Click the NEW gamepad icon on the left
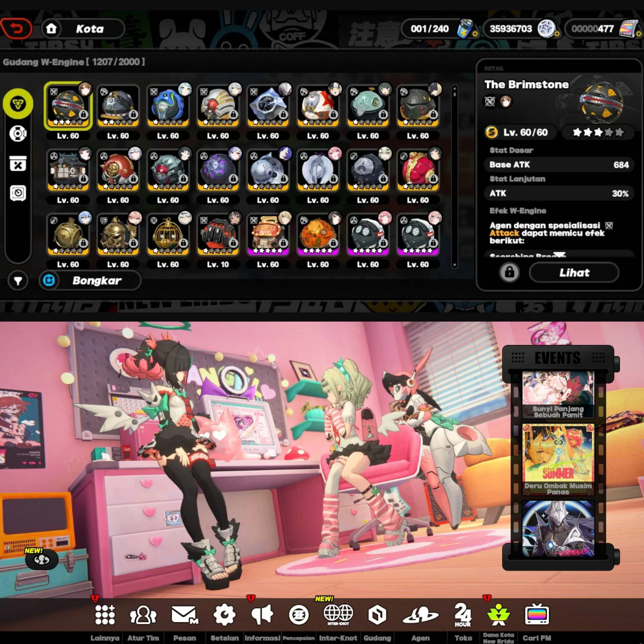Image resolution: width=644 pixels, height=644 pixels. point(42,559)
